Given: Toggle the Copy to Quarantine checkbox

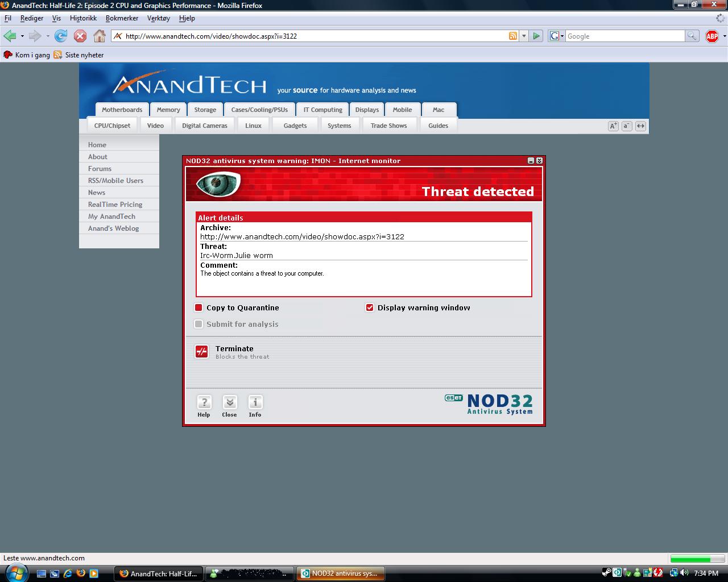Looking at the screenshot, I should [x=198, y=307].
